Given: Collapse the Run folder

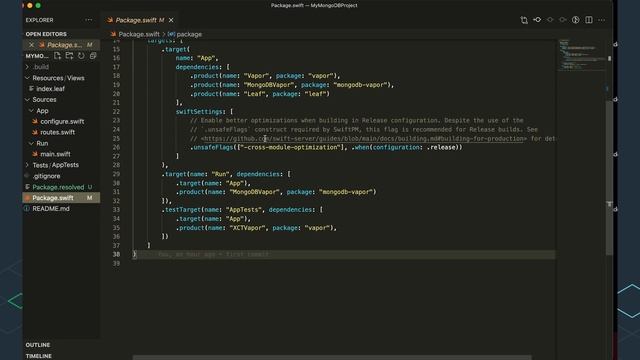Looking at the screenshot, I should pyautogui.click(x=31, y=143).
